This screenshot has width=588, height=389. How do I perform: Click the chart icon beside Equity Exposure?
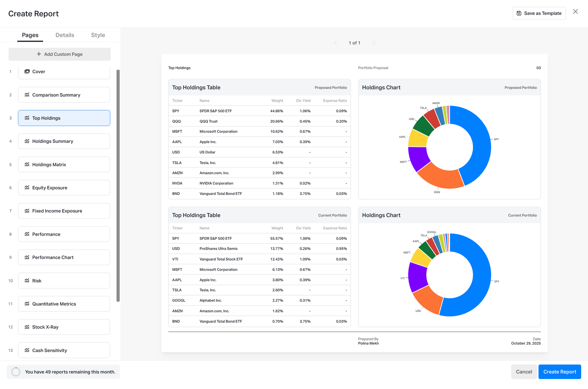tap(27, 188)
